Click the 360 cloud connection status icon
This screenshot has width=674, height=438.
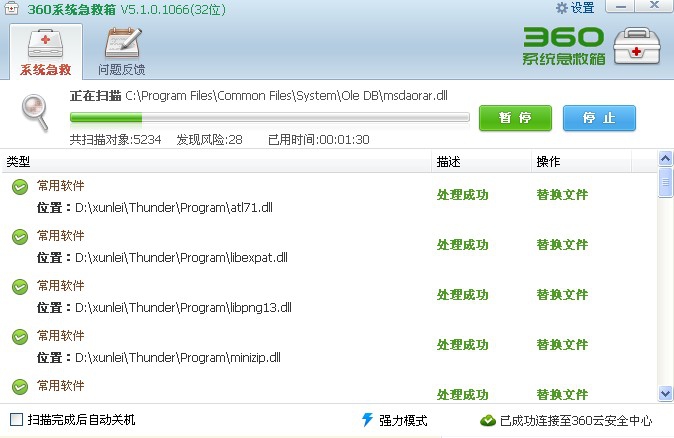point(488,420)
